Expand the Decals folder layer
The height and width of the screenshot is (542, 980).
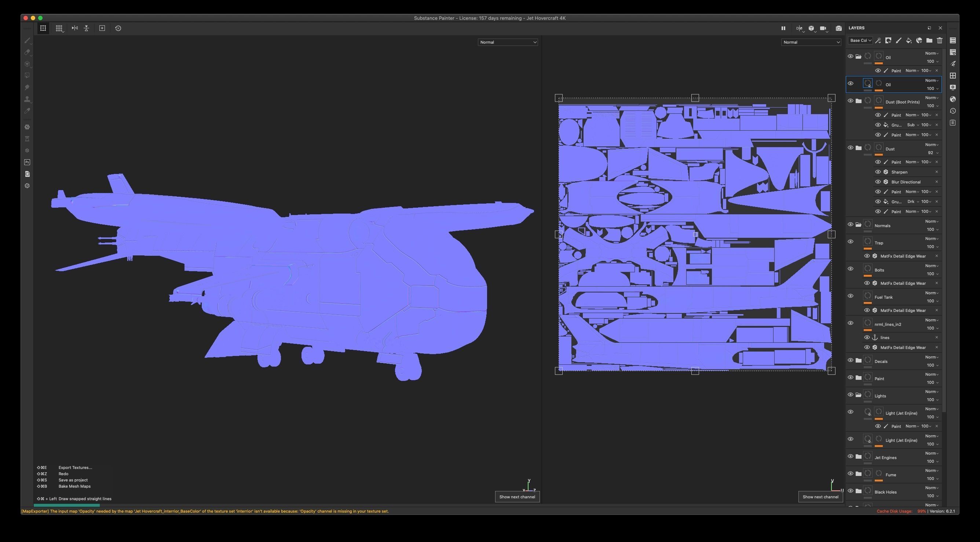[x=859, y=360]
